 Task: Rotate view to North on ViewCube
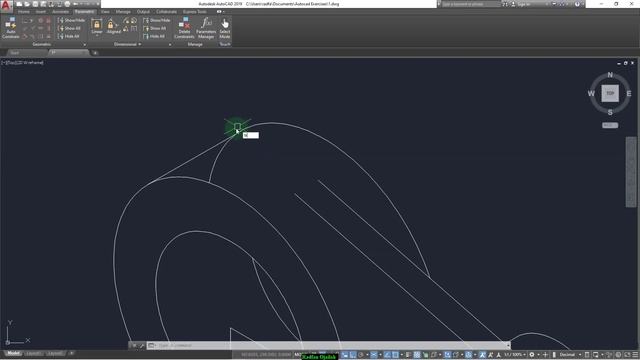610,75
